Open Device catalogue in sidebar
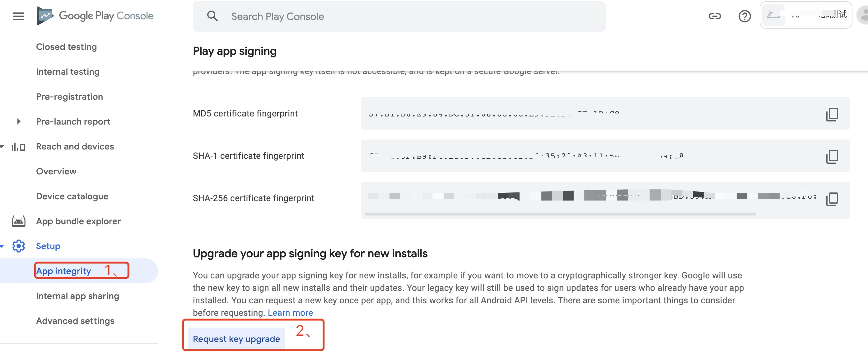The width and height of the screenshot is (868, 355). [72, 196]
